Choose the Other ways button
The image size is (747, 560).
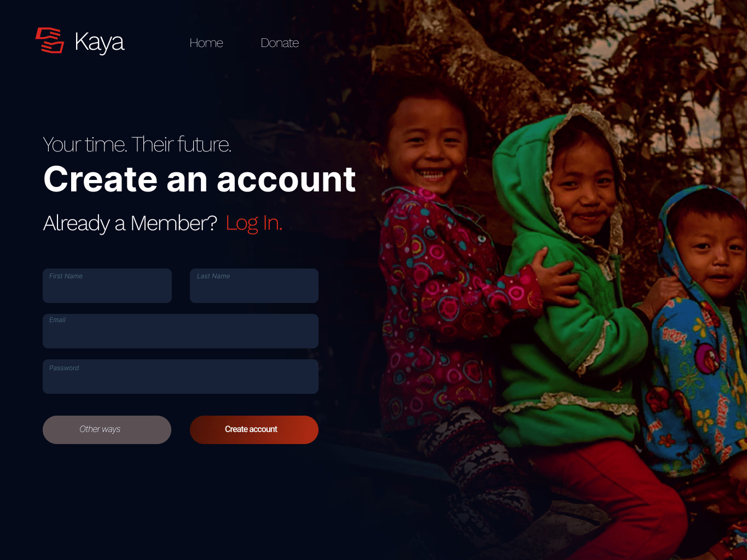pos(107,430)
